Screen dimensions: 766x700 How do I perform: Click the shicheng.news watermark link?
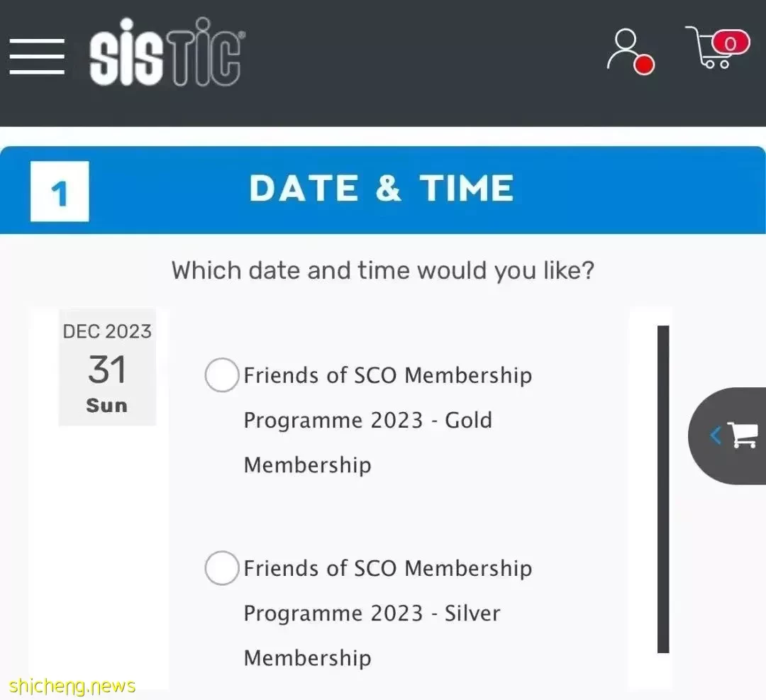pos(72,686)
